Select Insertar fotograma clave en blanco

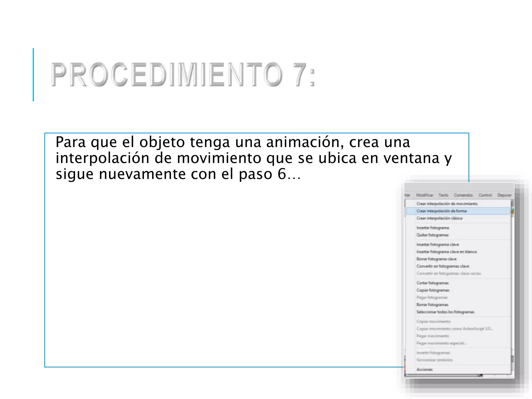click(x=458, y=252)
